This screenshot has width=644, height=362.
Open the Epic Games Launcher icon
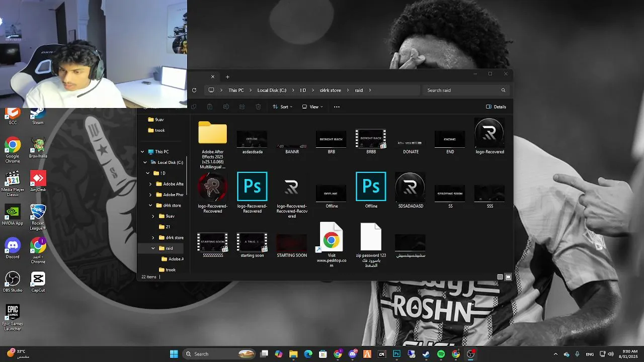click(x=13, y=318)
